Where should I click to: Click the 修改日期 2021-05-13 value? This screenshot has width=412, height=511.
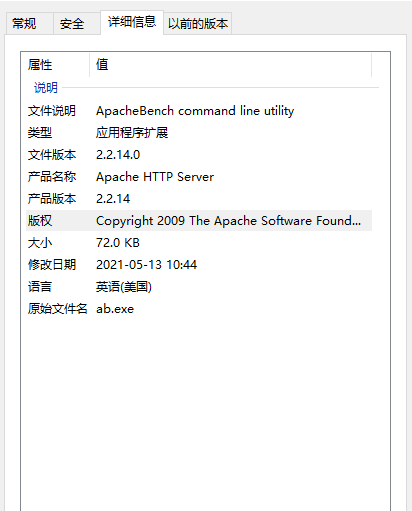tap(146, 265)
